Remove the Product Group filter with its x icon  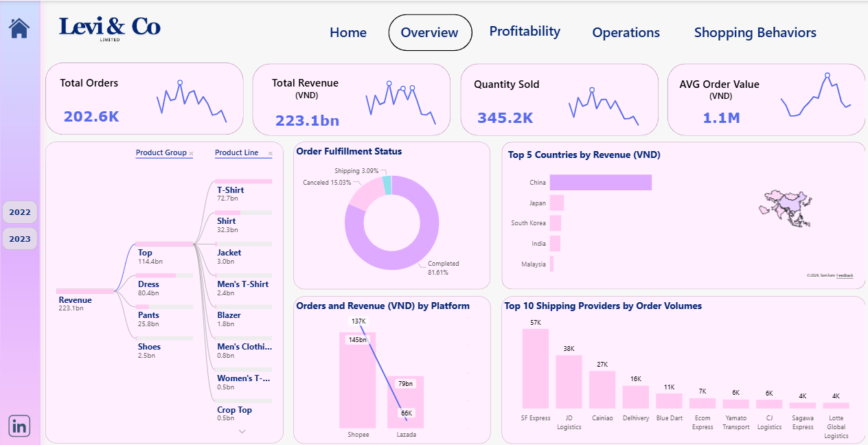(190, 153)
